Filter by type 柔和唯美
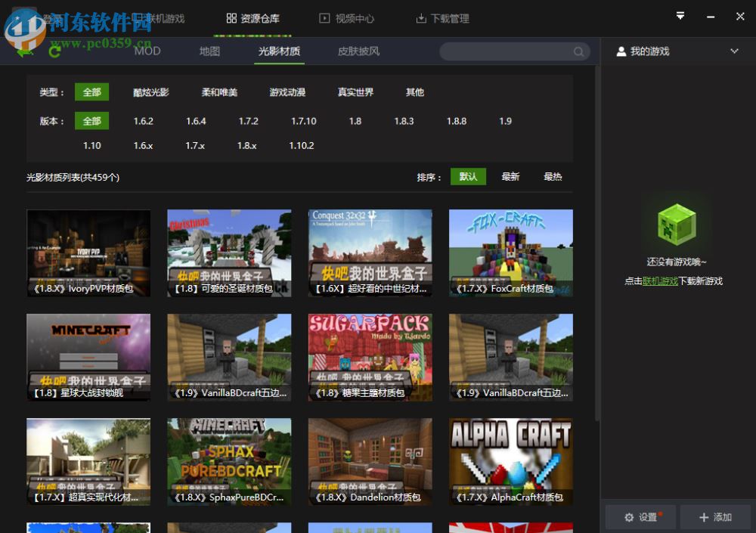Screen dimensions: 756x533 point(219,92)
